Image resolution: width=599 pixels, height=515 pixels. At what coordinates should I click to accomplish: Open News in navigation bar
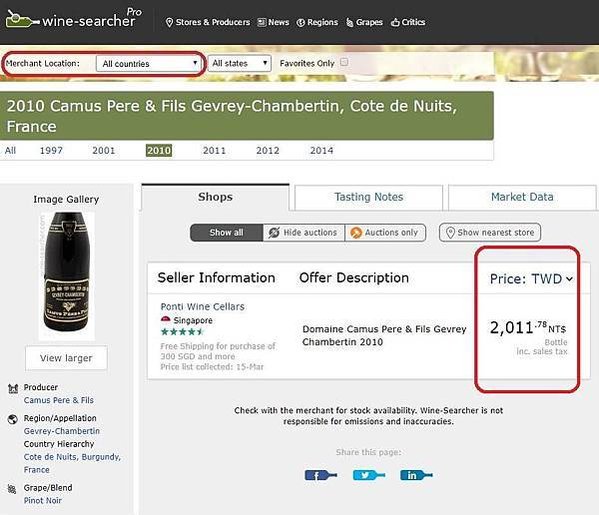[x=273, y=22]
